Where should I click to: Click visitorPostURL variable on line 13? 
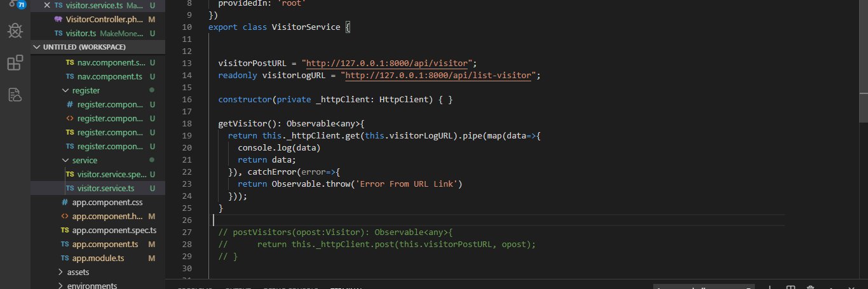252,64
